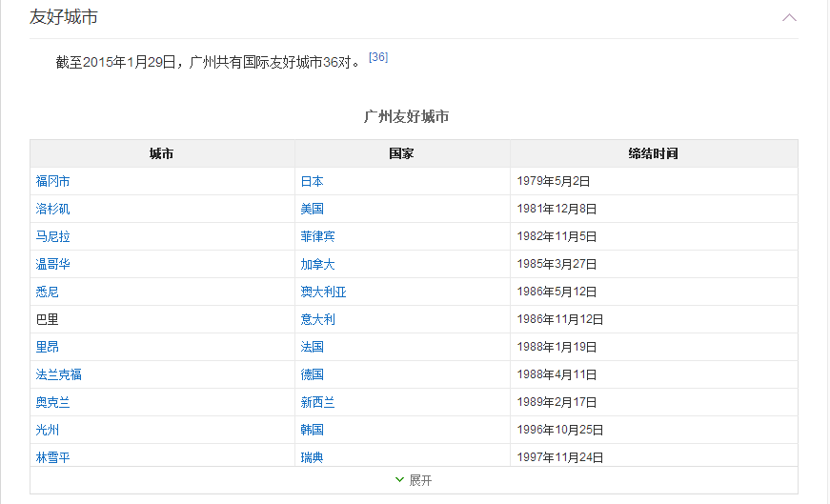Viewport: 830px width, 504px height.
Task: Expand the table via 展开
Action: (414, 480)
